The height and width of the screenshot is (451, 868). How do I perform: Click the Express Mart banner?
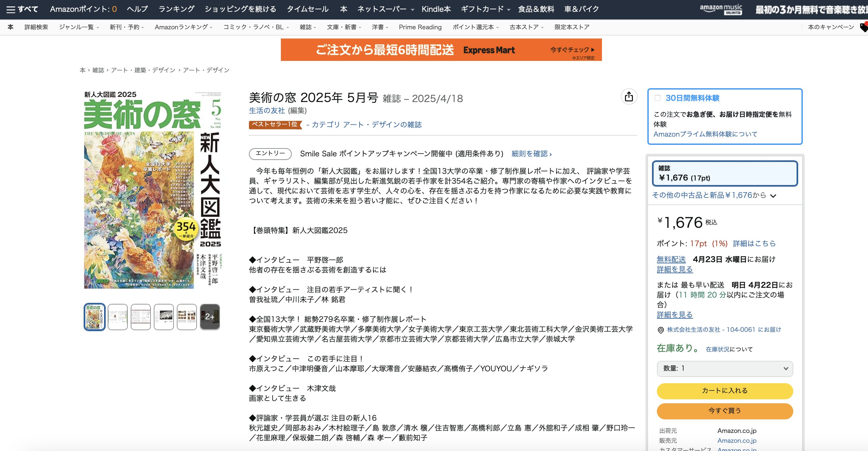click(441, 50)
